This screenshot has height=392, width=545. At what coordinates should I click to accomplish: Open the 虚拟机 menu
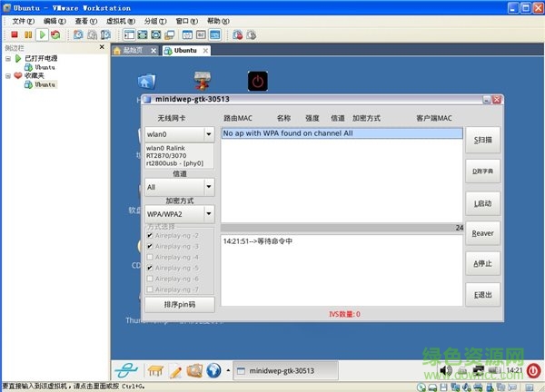(x=115, y=20)
